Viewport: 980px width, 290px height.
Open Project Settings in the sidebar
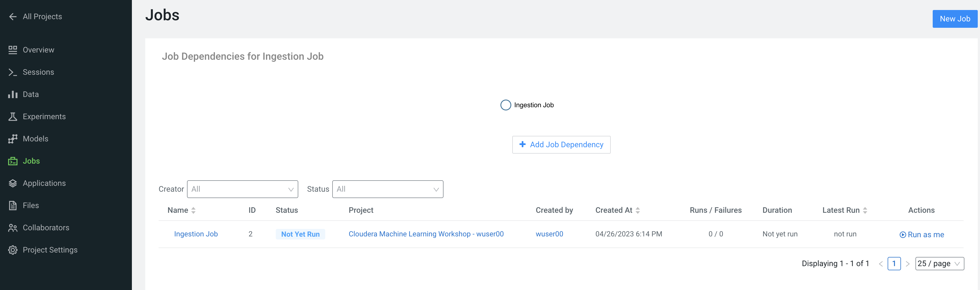(x=50, y=250)
